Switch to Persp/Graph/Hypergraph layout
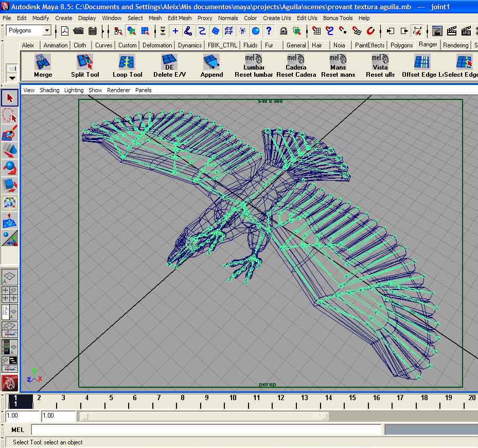Viewport: 478px width, 448px height. click(x=10, y=365)
